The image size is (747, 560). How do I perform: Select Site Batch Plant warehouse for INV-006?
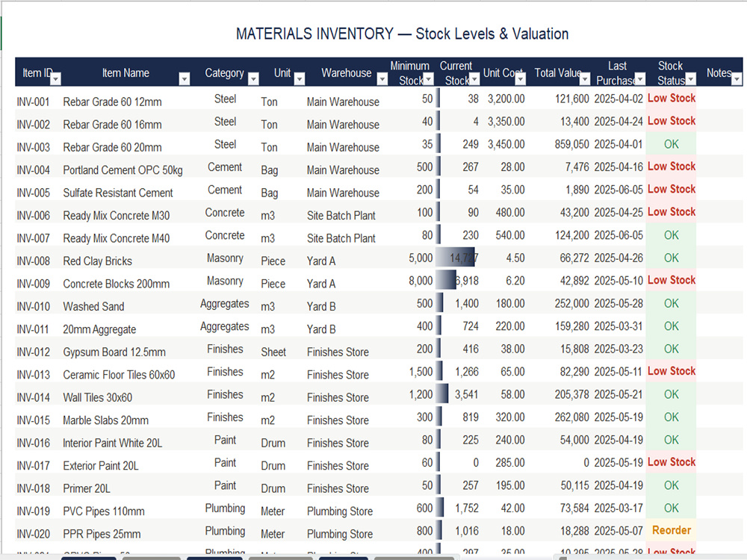coord(341,216)
